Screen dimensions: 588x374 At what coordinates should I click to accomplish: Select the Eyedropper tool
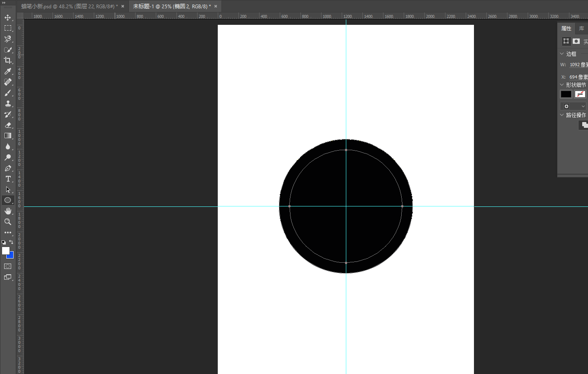pos(7,71)
